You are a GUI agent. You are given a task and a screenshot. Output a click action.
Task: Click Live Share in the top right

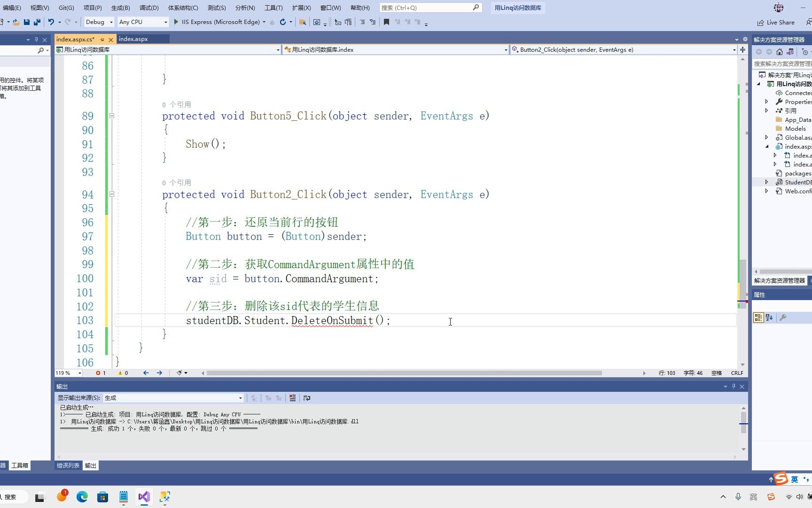(776, 23)
